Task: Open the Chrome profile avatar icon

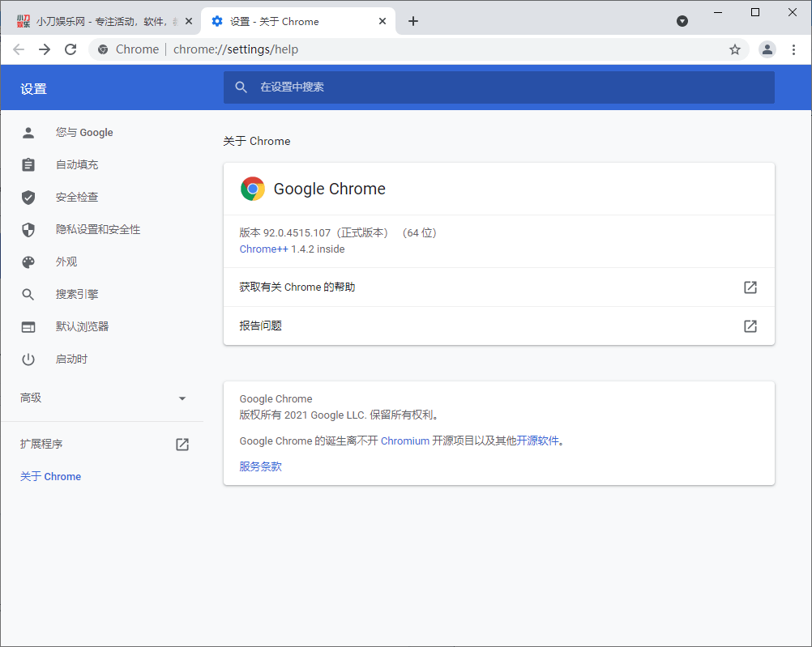Action: [767, 49]
